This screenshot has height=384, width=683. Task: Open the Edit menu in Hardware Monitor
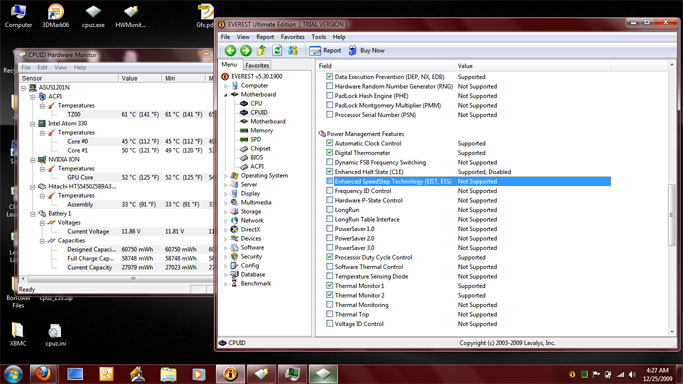[42, 67]
